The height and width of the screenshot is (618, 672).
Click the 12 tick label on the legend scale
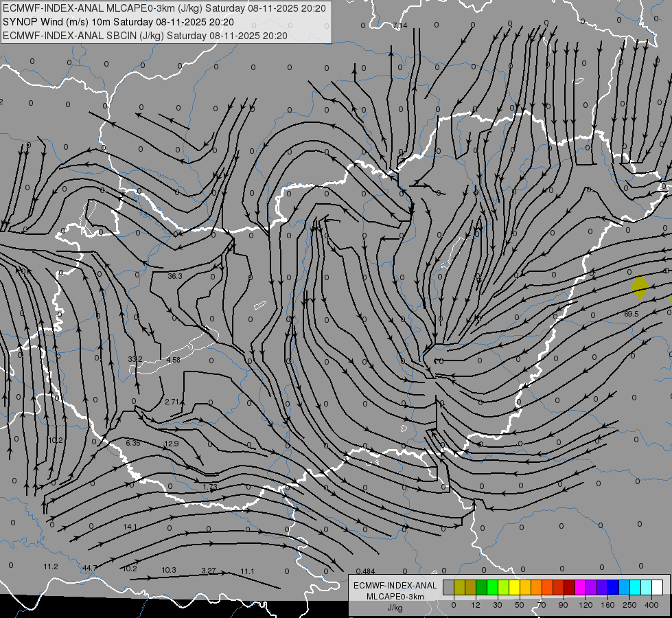coord(476,605)
